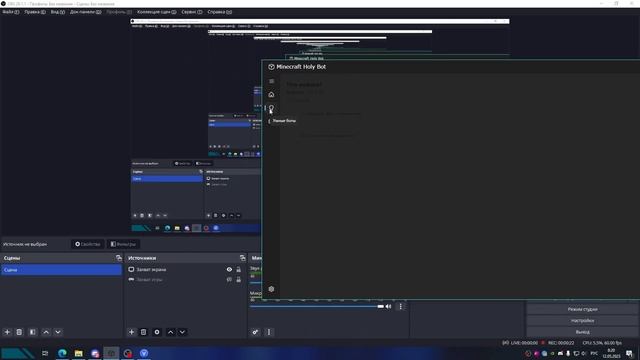Click the Режим студии button
The image size is (640, 360).
point(582,309)
